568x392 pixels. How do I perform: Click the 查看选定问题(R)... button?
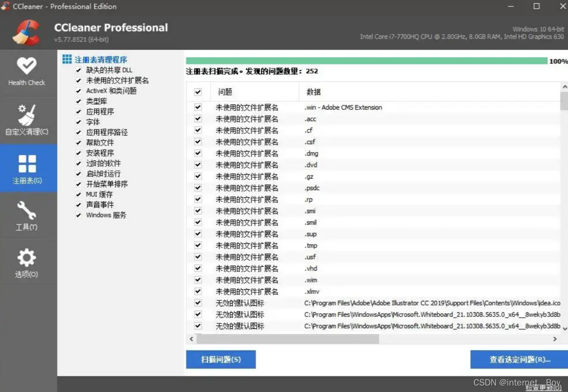pyautogui.click(x=519, y=359)
